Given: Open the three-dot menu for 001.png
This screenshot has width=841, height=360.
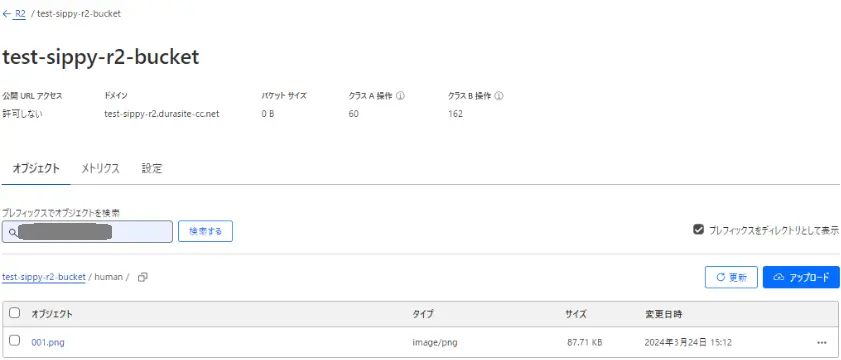Looking at the screenshot, I should point(822,342).
